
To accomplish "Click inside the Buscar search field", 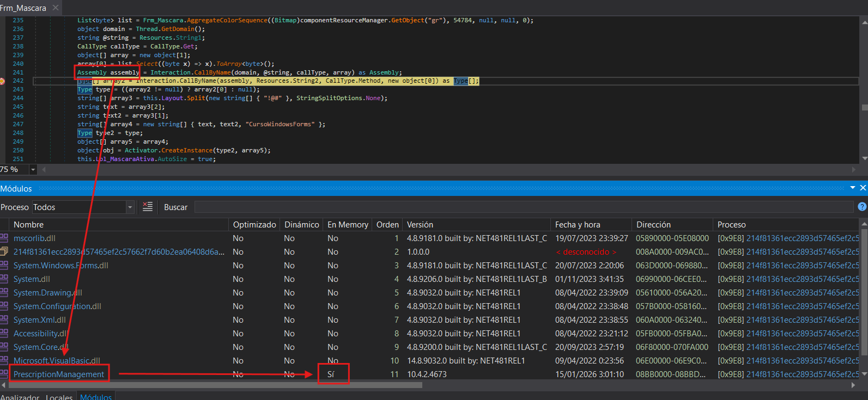I will [523, 207].
